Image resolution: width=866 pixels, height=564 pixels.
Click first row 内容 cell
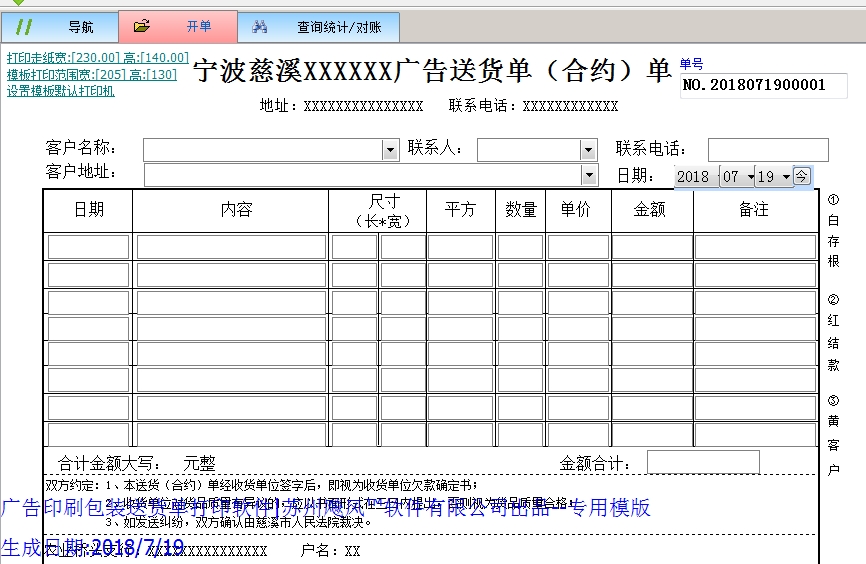click(231, 247)
